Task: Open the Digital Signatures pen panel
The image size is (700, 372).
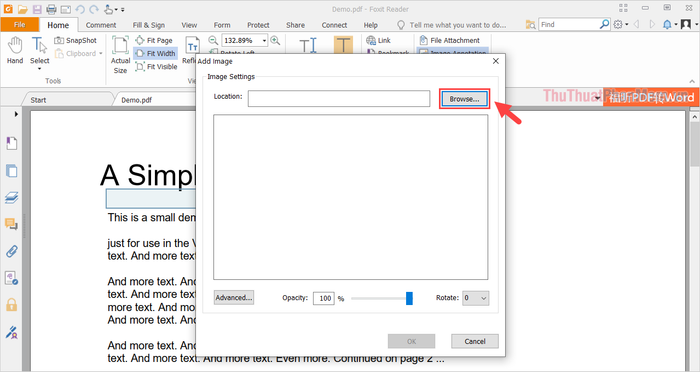Action: point(12,332)
